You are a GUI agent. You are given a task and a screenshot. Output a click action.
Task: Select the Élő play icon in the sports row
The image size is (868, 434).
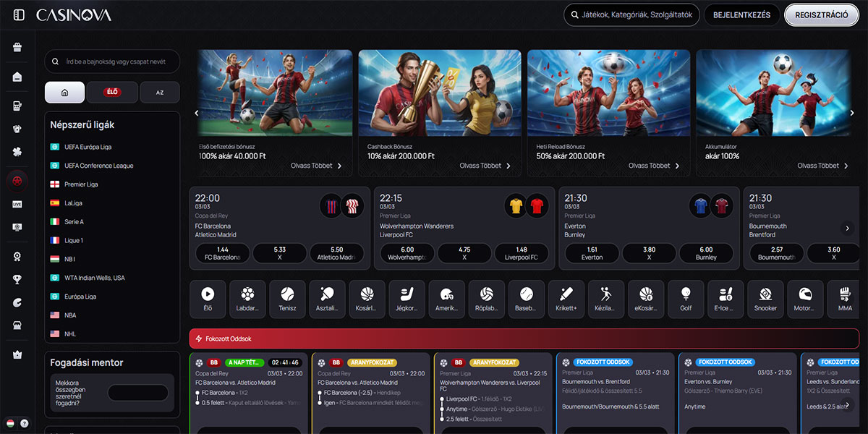(208, 299)
